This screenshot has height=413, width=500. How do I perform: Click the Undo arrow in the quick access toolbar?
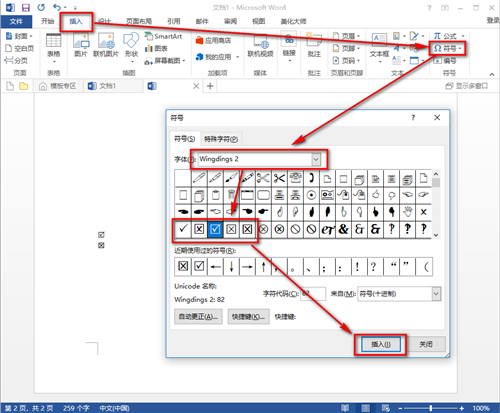(x=57, y=7)
